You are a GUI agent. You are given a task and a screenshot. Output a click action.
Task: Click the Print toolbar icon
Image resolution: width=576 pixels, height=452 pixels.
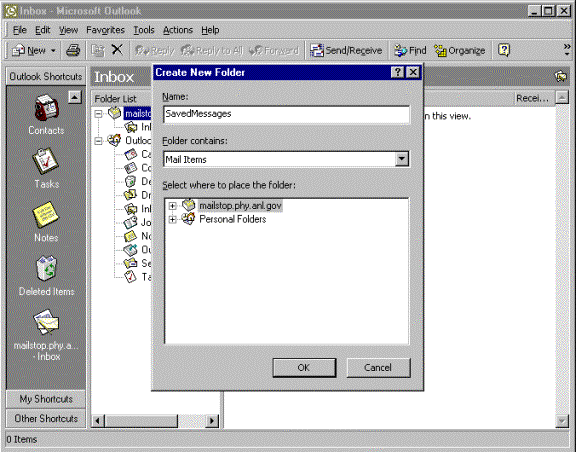click(73, 50)
